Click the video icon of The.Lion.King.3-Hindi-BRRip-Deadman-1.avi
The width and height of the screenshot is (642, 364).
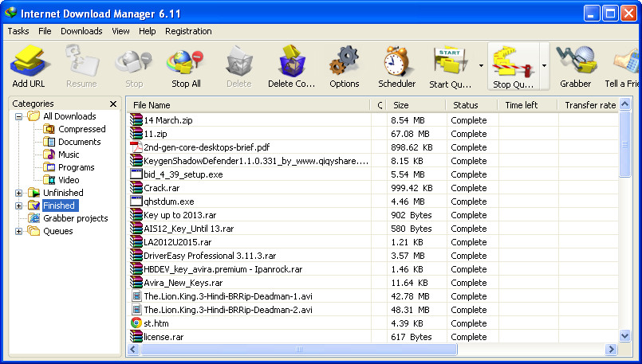click(136, 296)
